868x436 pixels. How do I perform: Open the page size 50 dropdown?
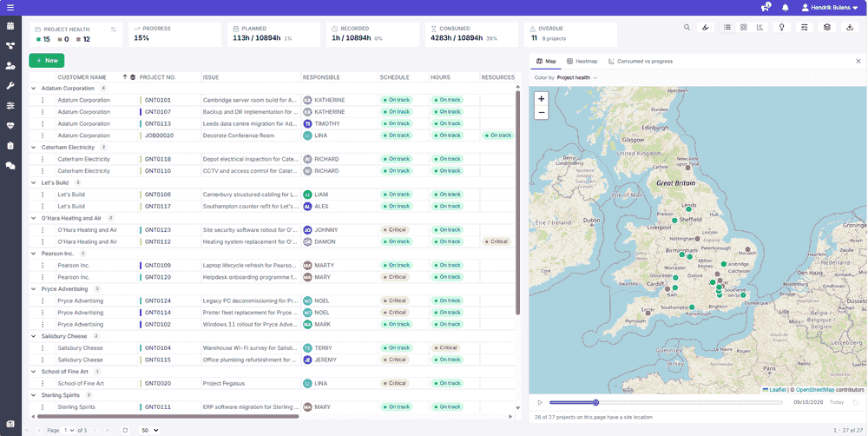[149, 430]
